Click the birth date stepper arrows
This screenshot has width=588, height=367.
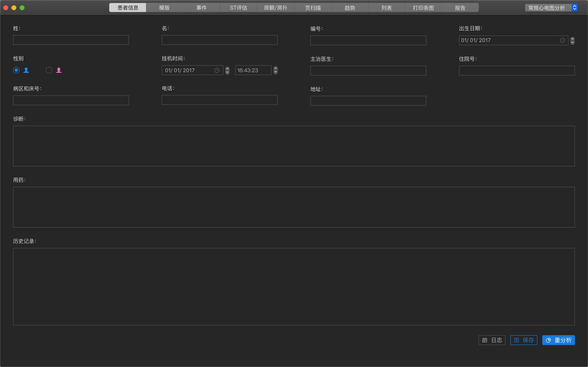(572, 41)
